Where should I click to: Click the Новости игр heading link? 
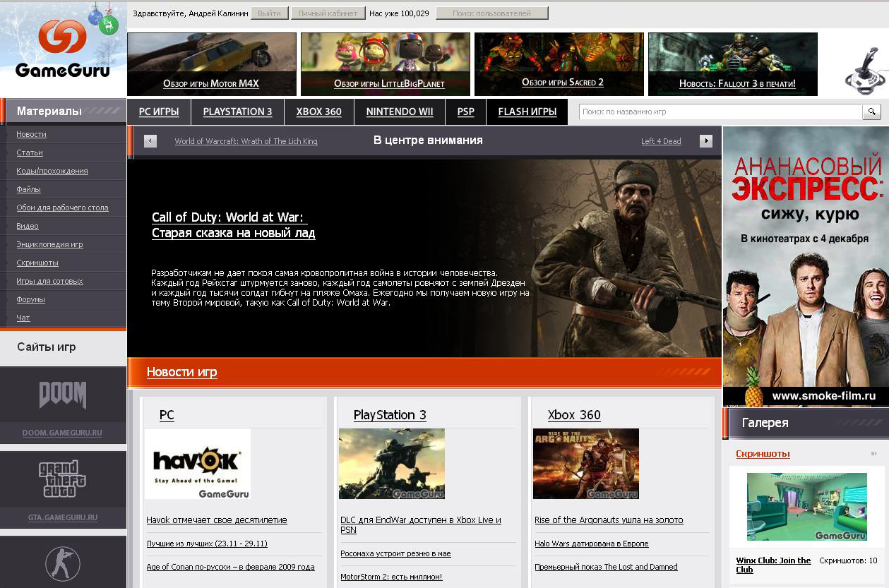[x=181, y=372]
